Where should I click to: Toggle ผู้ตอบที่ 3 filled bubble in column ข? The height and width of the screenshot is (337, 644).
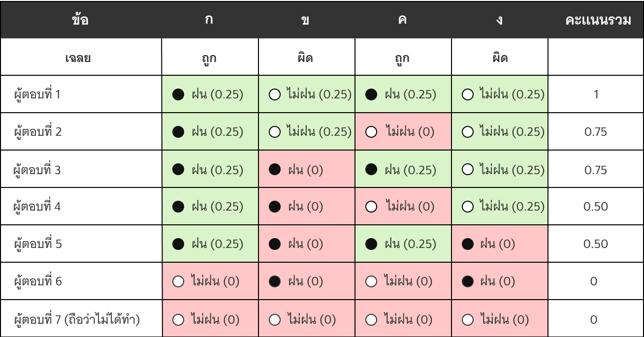click(276, 170)
